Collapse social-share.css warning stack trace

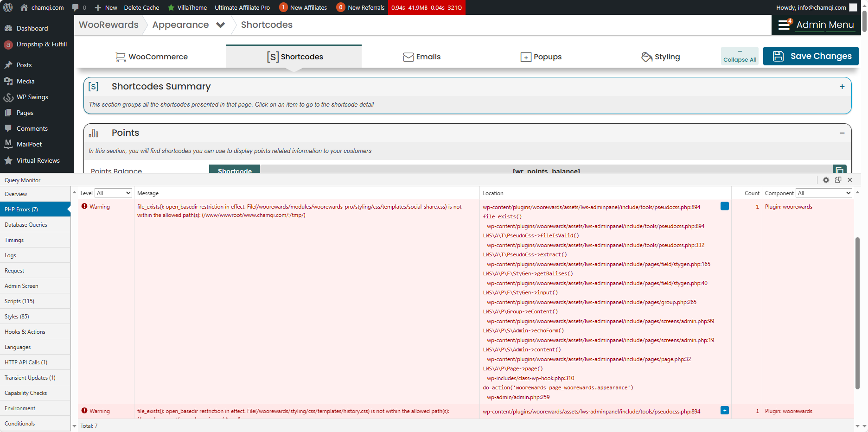pyautogui.click(x=725, y=206)
